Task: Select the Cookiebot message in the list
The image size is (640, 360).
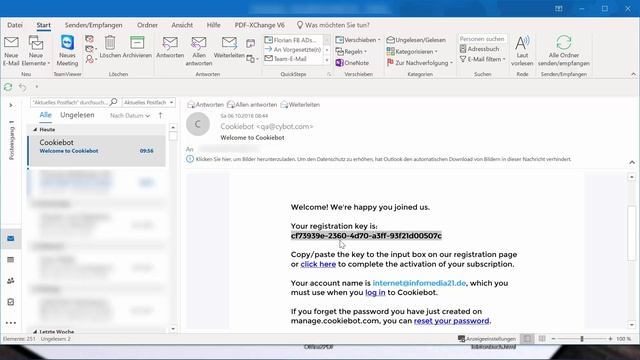Action: (x=97, y=150)
